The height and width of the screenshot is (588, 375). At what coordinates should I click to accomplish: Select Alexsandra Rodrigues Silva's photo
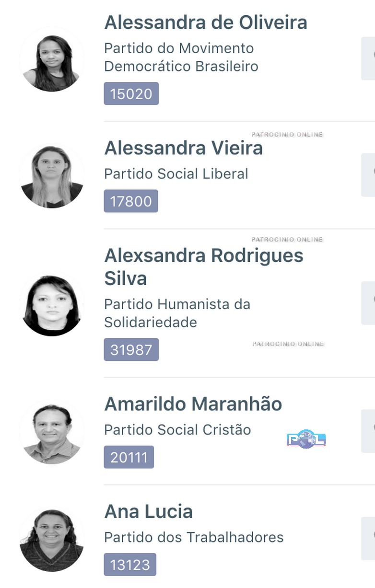(x=52, y=305)
